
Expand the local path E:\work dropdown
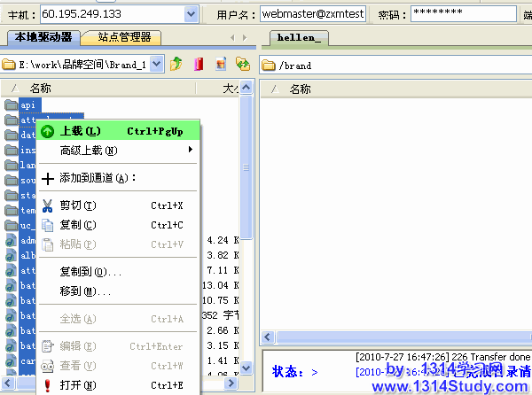[157, 64]
